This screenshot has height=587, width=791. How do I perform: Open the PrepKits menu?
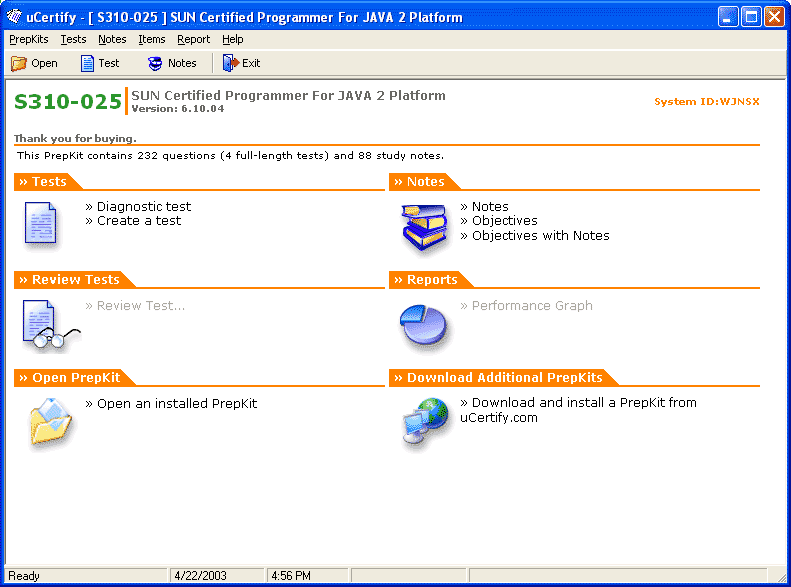[x=29, y=39]
